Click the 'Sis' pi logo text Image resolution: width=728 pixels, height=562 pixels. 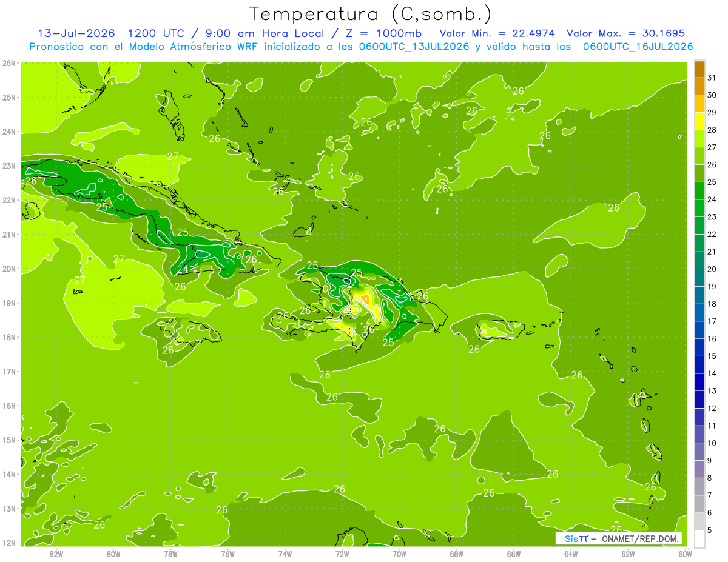click(576, 538)
